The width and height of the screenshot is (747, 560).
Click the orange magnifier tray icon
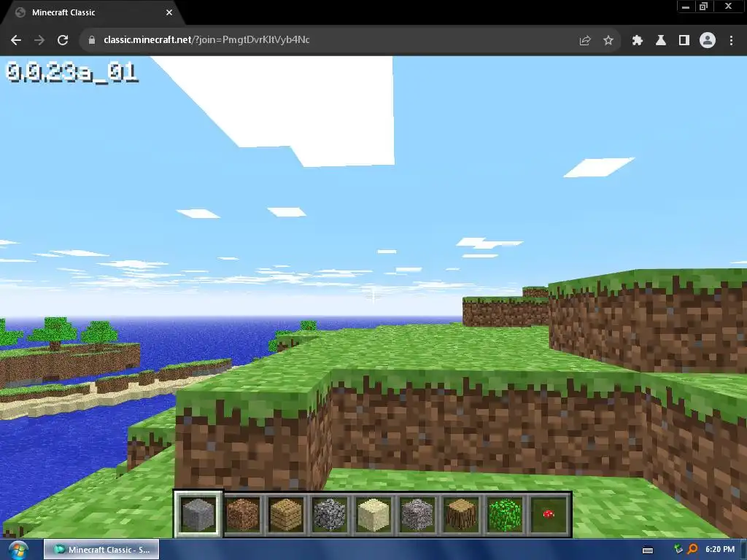[693, 549]
